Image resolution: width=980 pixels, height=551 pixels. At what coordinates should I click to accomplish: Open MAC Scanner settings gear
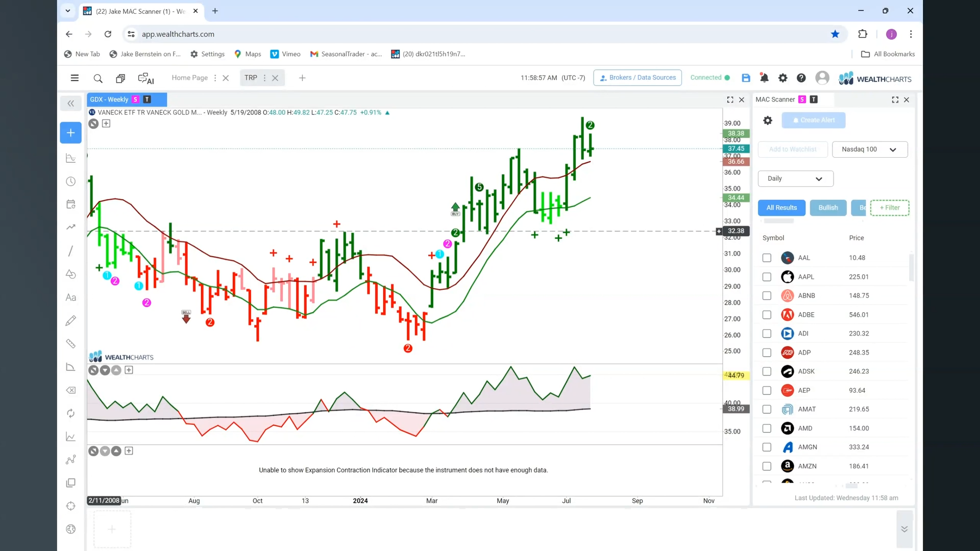(x=768, y=120)
